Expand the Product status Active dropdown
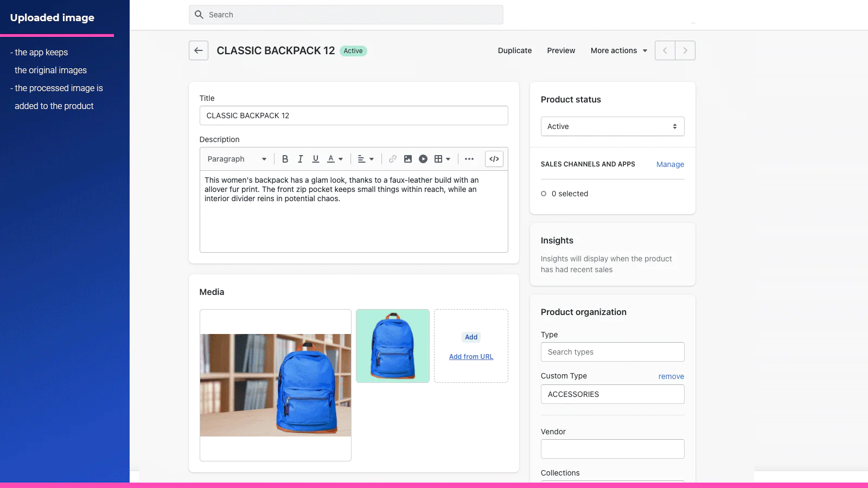Image resolution: width=868 pixels, height=488 pixels. 612,126
